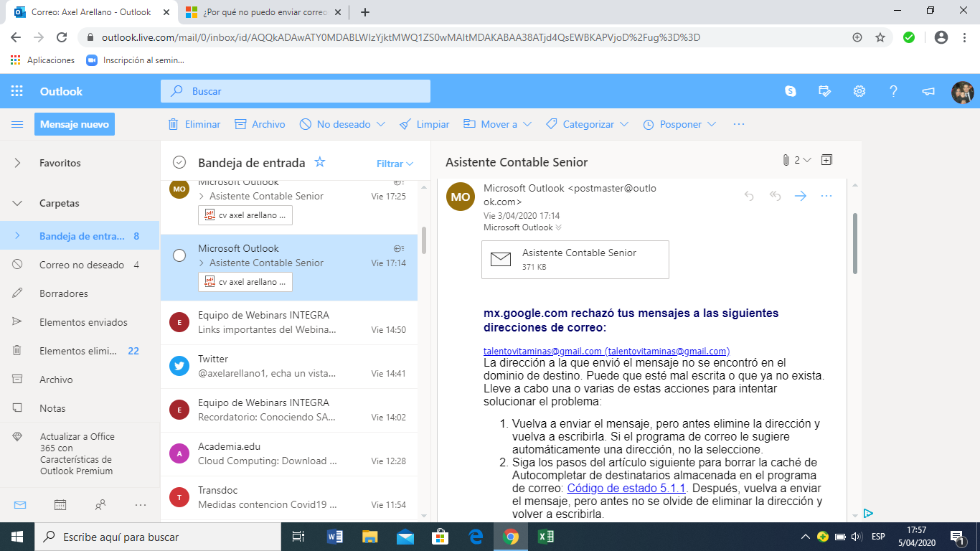Clean up using Limpiar

[424, 124]
